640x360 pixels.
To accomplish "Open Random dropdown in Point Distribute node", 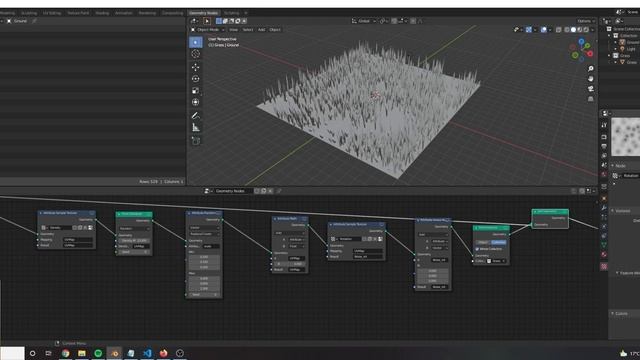I will click(134, 229).
